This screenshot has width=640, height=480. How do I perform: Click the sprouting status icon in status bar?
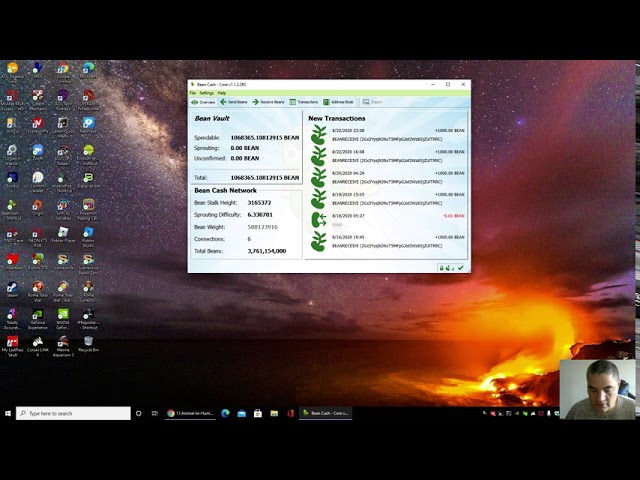[x=449, y=268]
